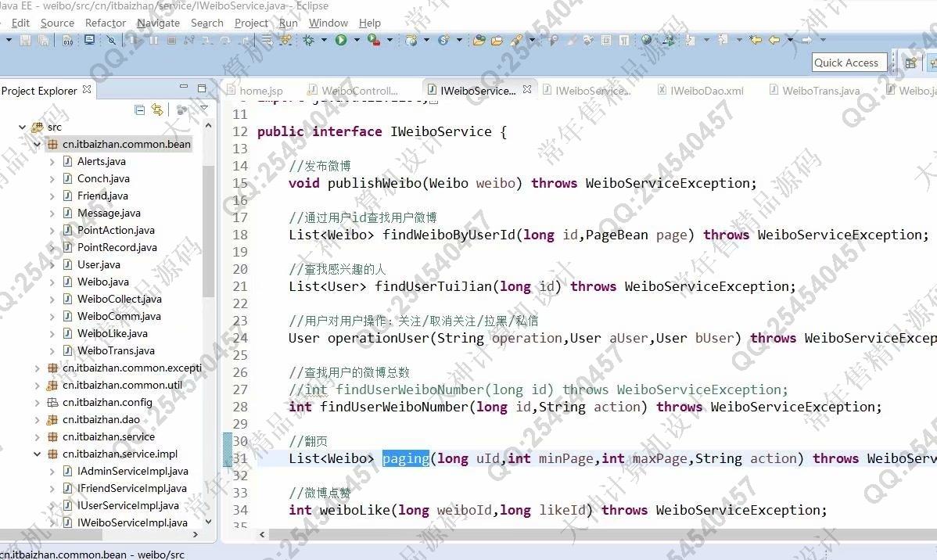The width and height of the screenshot is (937, 560).
Task: Open the Project menu
Action: 251,23
